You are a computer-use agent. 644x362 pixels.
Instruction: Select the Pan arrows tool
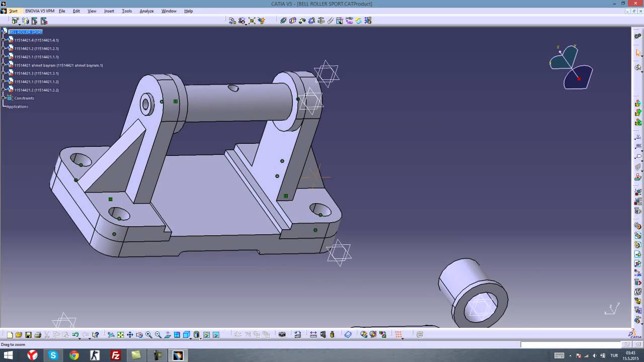[x=130, y=335]
